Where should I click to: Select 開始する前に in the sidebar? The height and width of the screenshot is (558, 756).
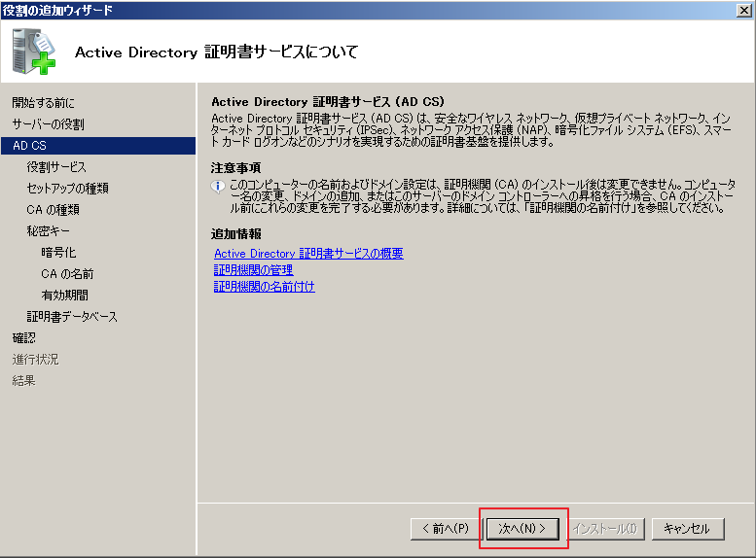click(x=44, y=103)
